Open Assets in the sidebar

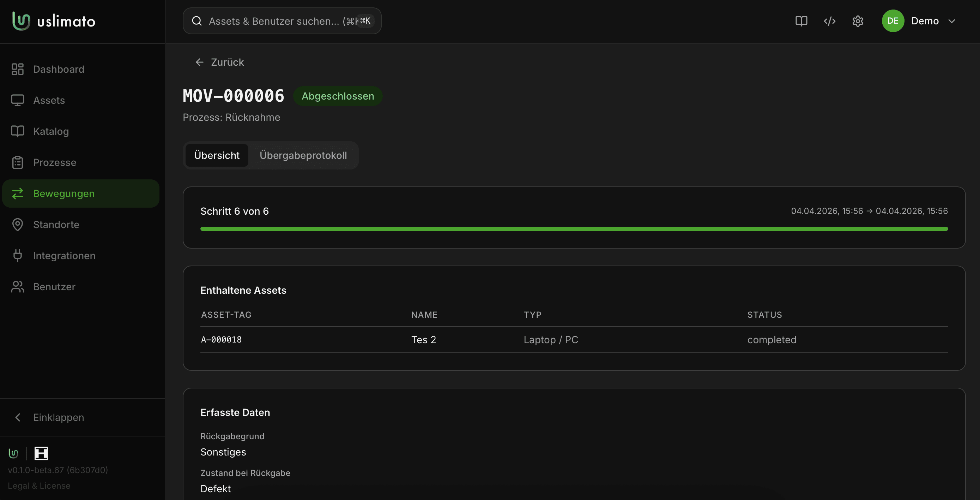(x=81, y=100)
